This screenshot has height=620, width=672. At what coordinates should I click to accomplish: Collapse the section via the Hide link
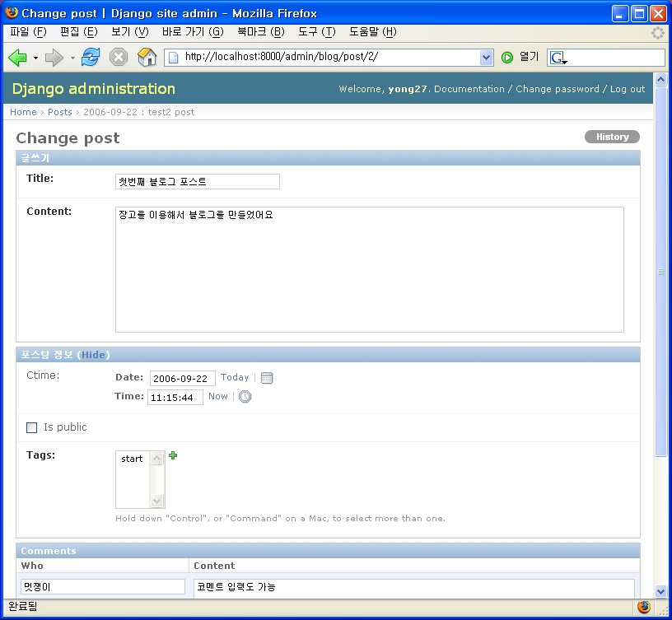(93, 355)
